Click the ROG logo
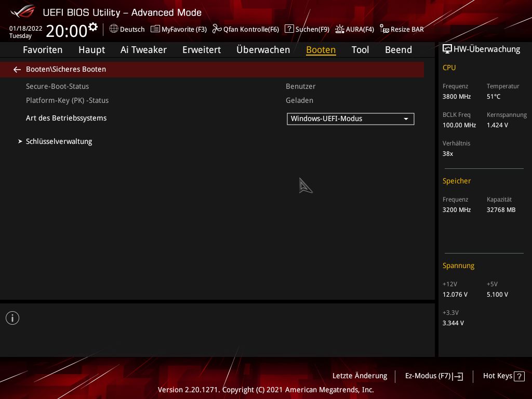This screenshot has height=399, width=532. [x=23, y=11]
